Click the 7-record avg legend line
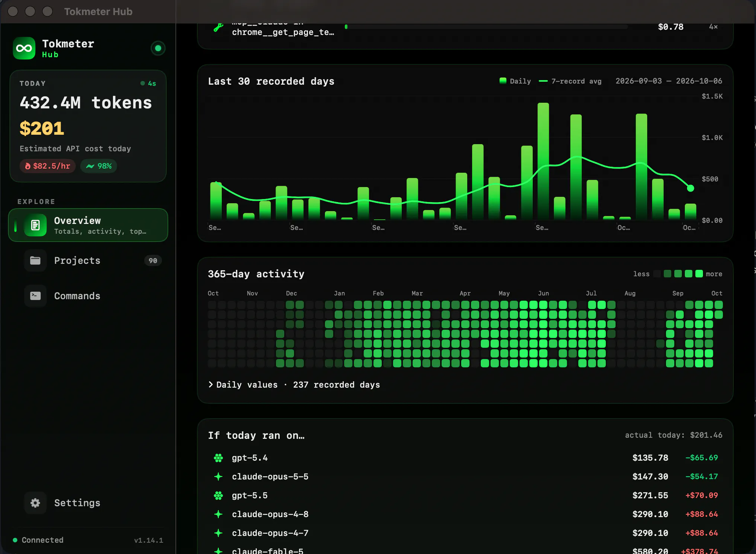Image resolution: width=756 pixels, height=554 pixels. pyautogui.click(x=543, y=81)
